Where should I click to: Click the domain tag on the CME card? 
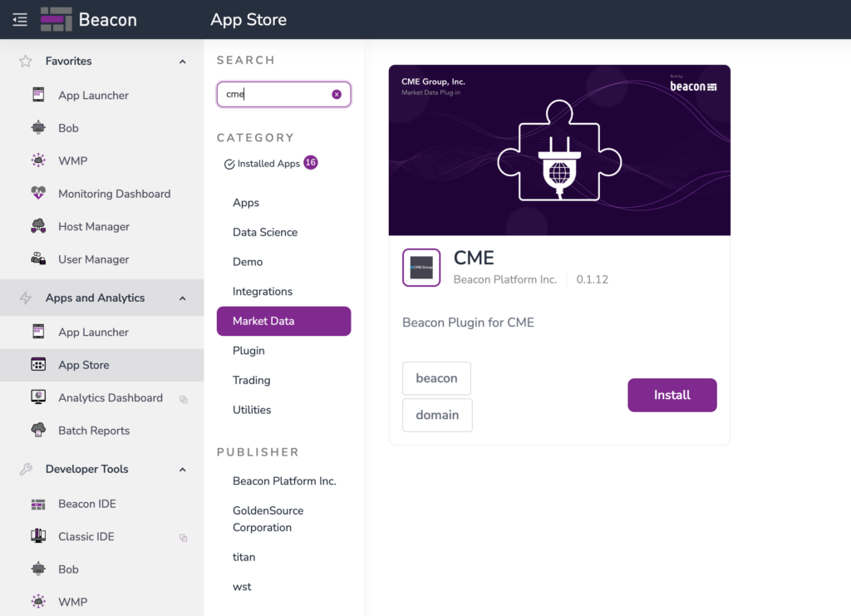tap(437, 415)
